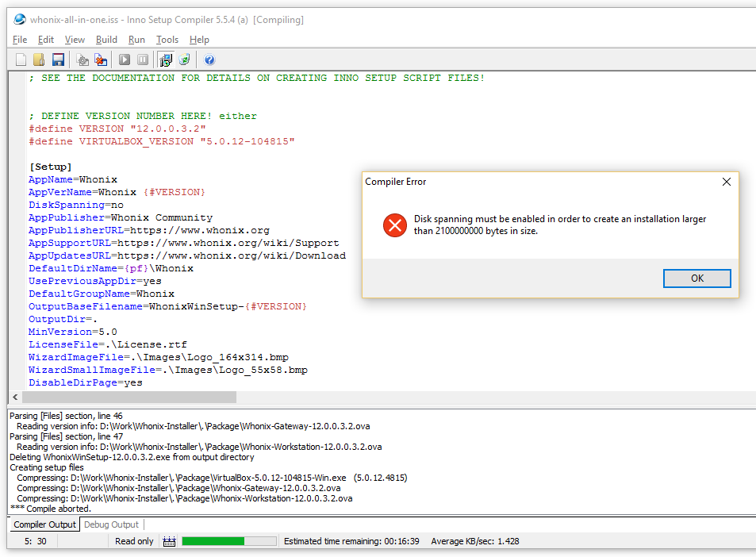Click the AppSupportURL line
This screenshot has height=557, width=756.
click(x=184, y=243)
